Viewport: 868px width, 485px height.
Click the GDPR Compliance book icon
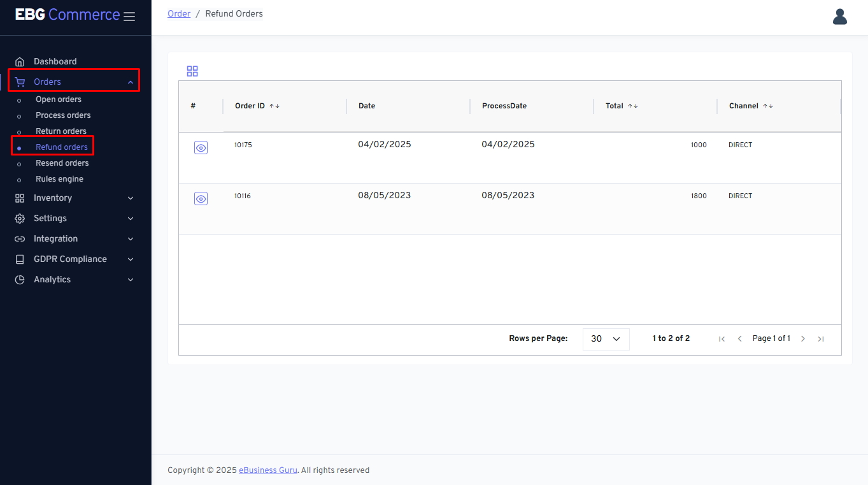coord(20,259)
